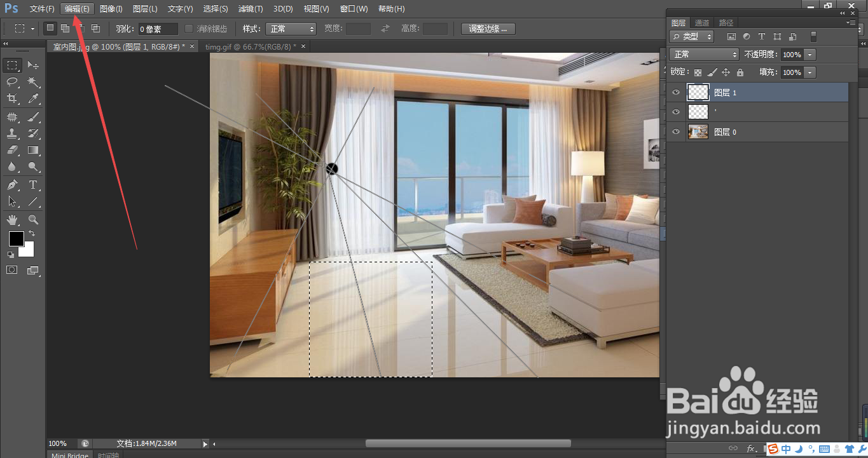The width and height of the screenshot is (868, 458).
Task: Toggle lock position icon
Action: pos(726,72)
